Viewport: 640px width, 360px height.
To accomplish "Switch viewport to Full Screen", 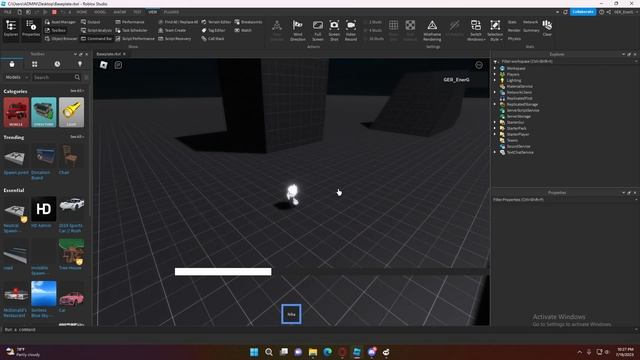I will tap(318, 30).
